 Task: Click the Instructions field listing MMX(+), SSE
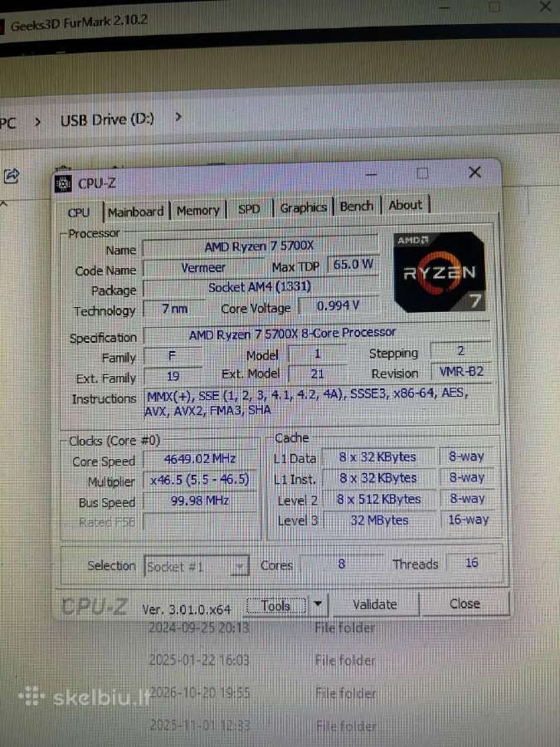click(x=319, y=403)
